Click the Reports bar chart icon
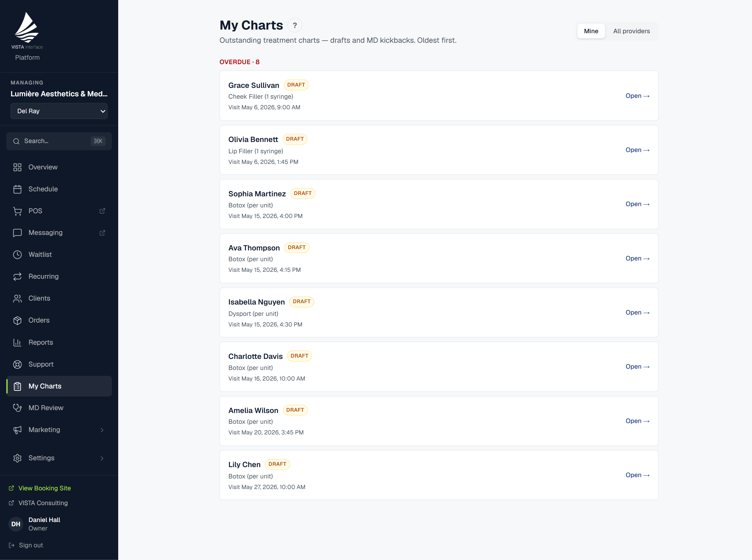The width and height of the screenshot is (752, 560). click(17, 342)
